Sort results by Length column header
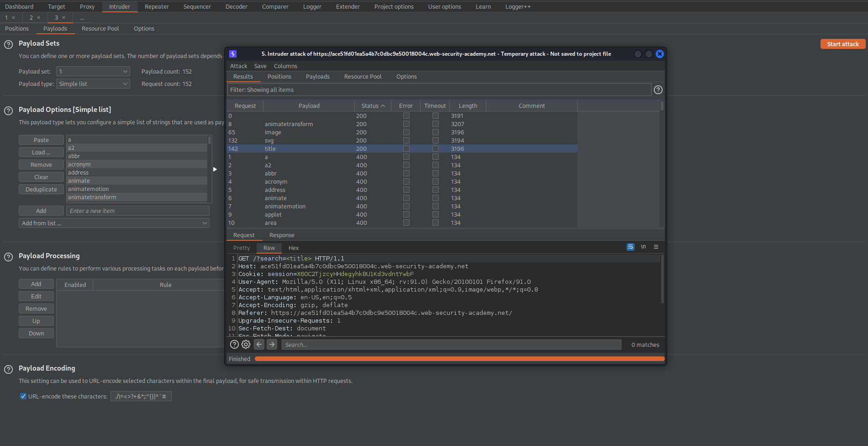 (x=468, y=106)
